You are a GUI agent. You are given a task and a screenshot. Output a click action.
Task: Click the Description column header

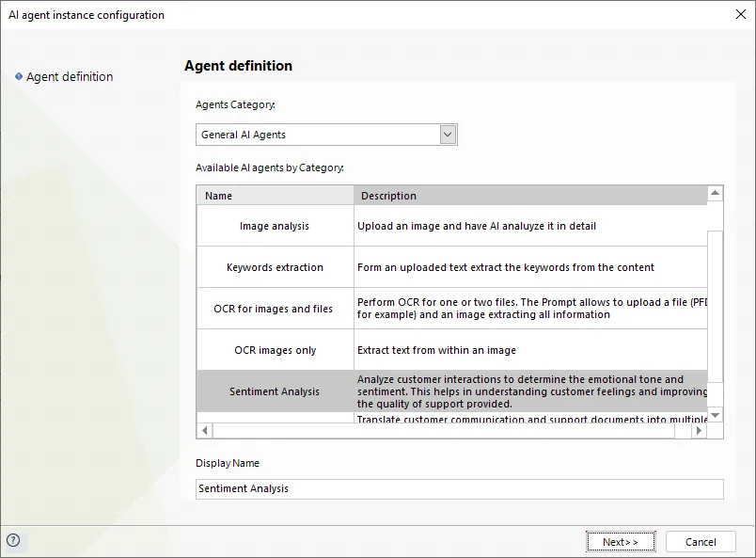coord(530,196)
